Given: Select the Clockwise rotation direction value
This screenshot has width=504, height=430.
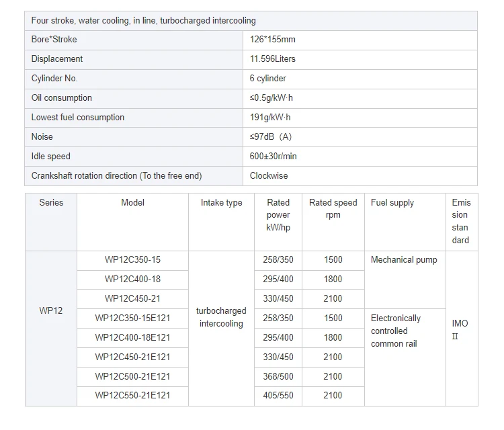Looking at the screenshot, I should [269, 176].
